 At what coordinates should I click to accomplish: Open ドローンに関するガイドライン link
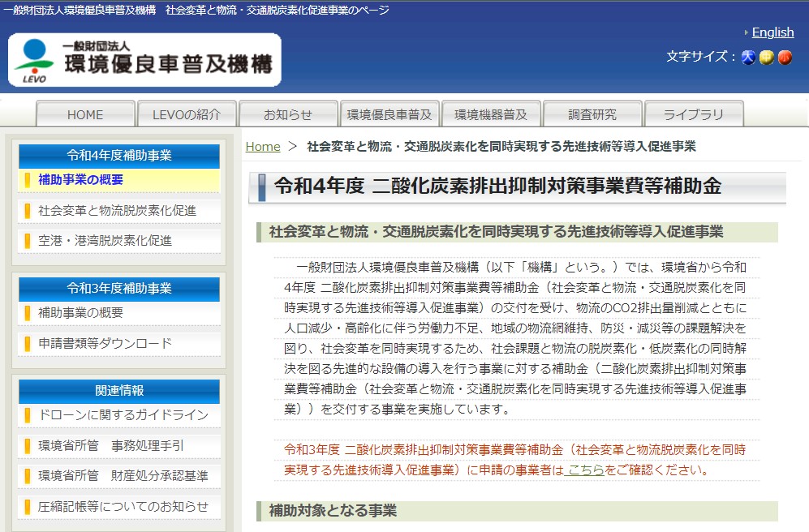(x=123, y=415)
